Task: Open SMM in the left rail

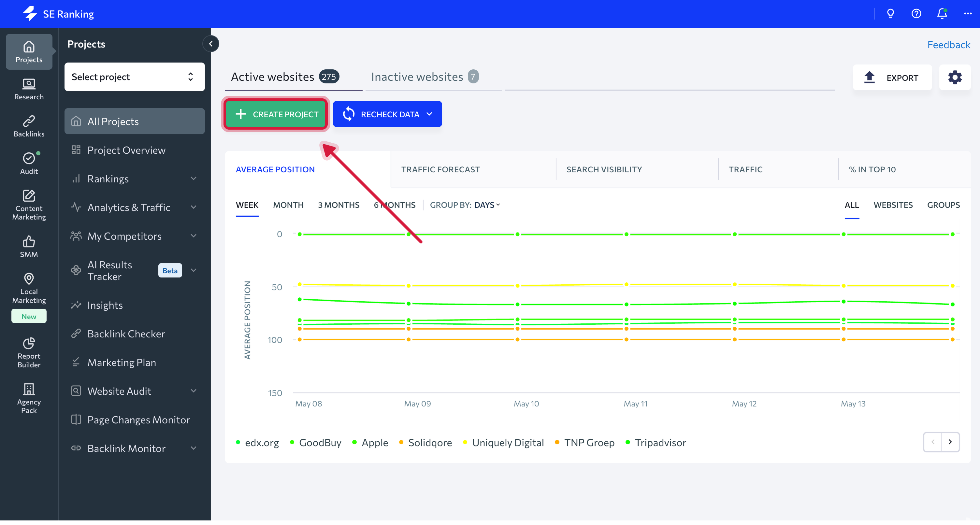Action: point(29,247)
